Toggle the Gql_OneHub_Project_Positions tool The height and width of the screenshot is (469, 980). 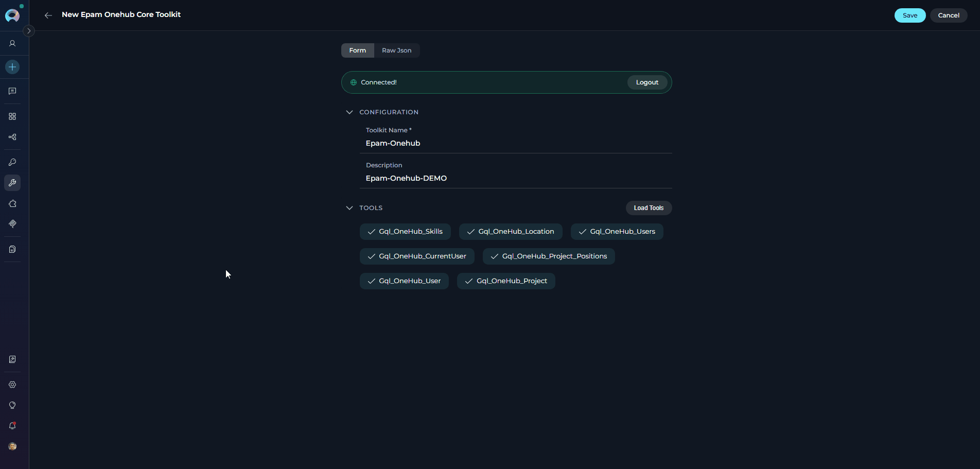(549, 256)
